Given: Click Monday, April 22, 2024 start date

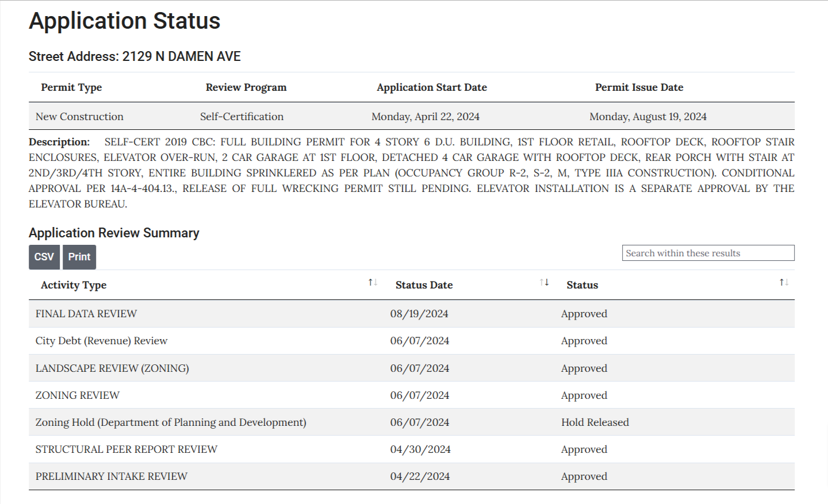Looking at the screenshot, I should pos(425,117).
